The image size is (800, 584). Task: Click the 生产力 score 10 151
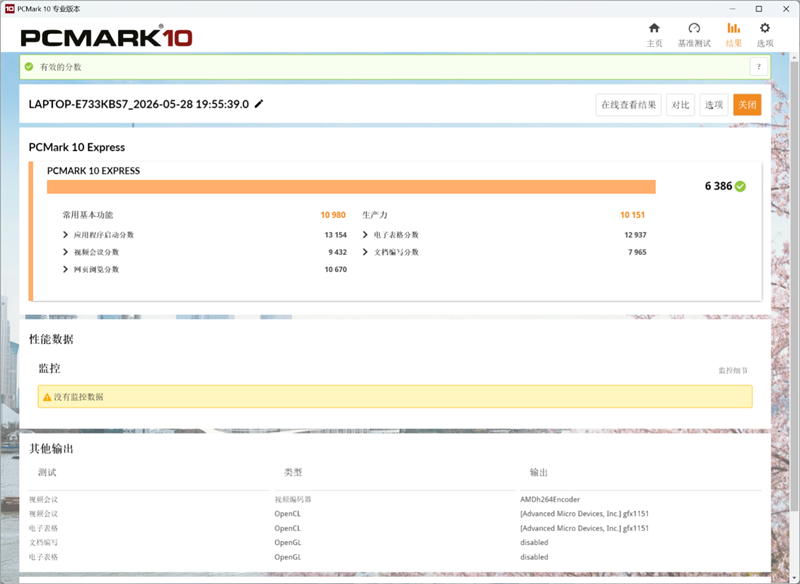632,215
